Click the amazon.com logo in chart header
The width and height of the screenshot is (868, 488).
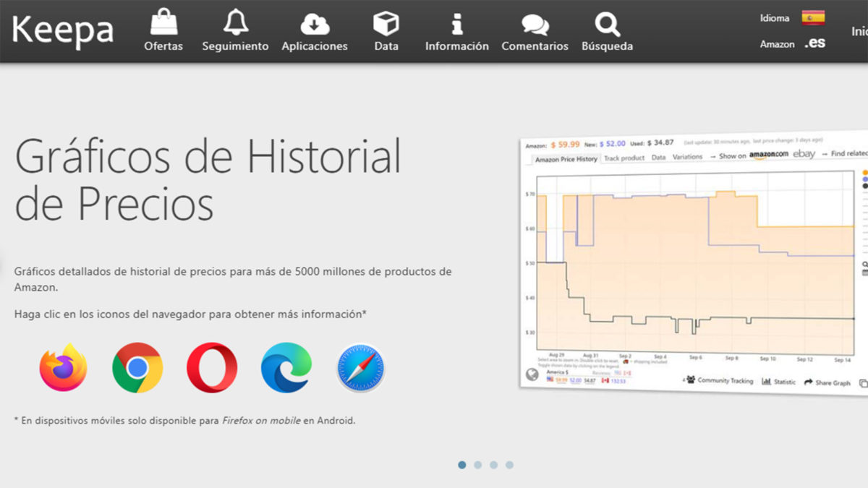coord(769,154)
